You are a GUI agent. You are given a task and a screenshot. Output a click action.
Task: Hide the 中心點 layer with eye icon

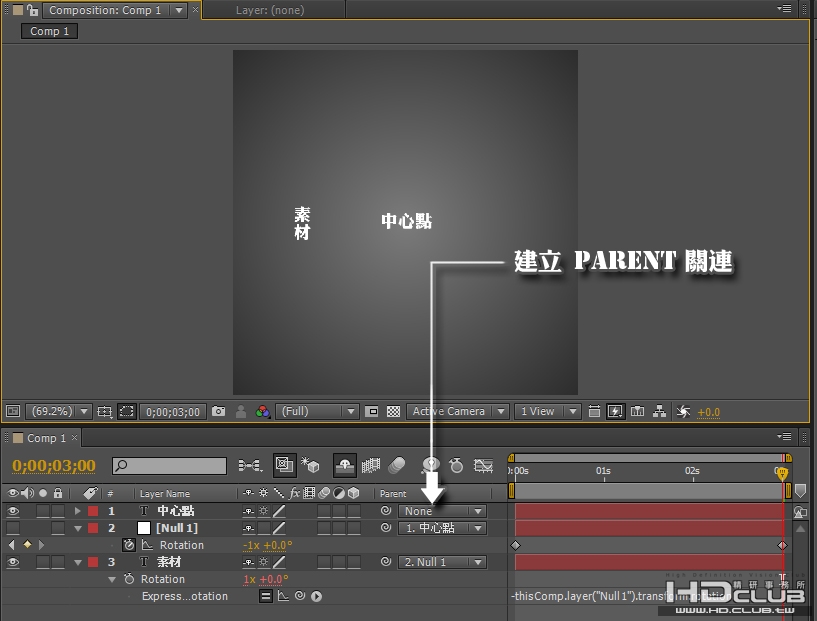point(13,511)
